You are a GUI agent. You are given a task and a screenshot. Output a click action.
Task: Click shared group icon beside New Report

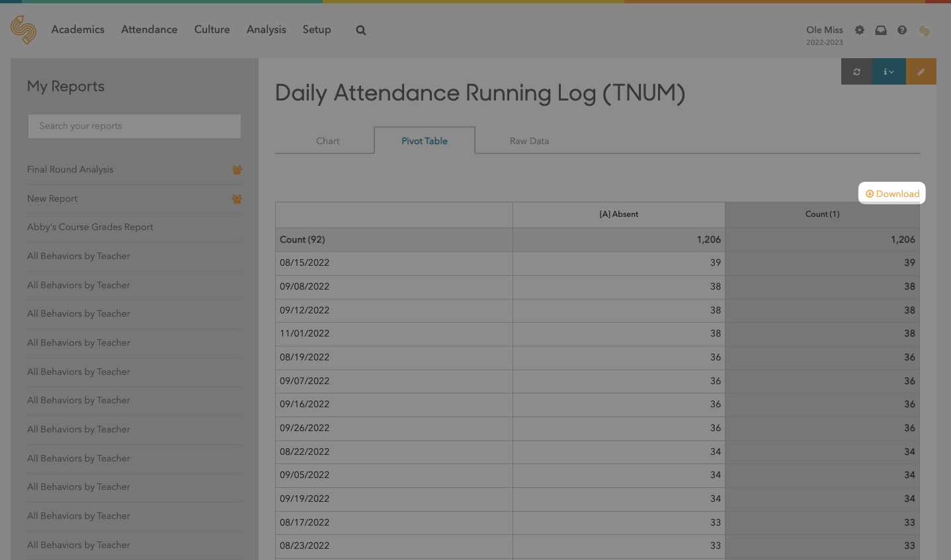[x=237, y=199]
